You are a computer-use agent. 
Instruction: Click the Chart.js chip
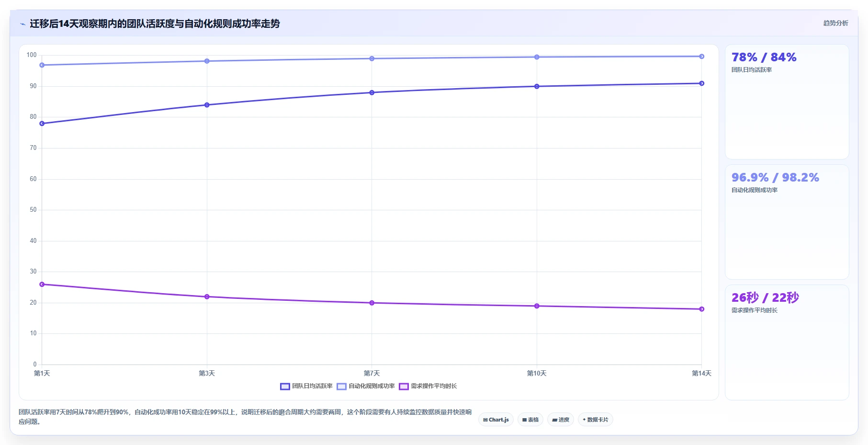click(496, 420)
